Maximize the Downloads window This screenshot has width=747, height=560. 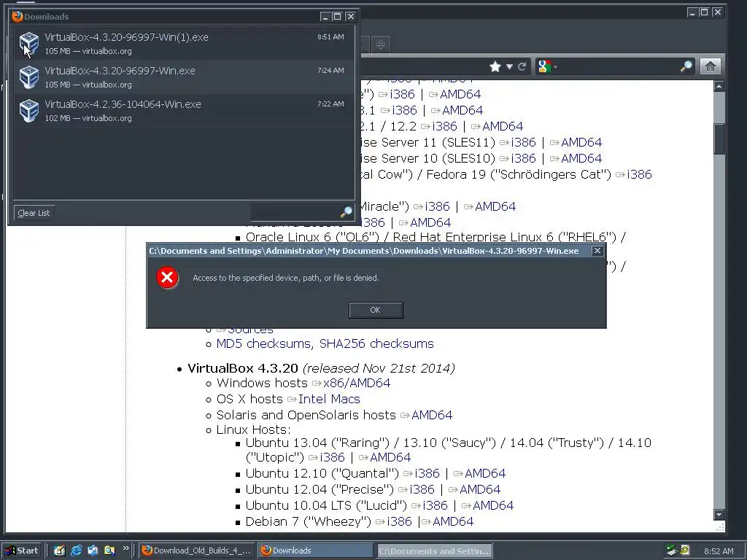coord(337,17)
